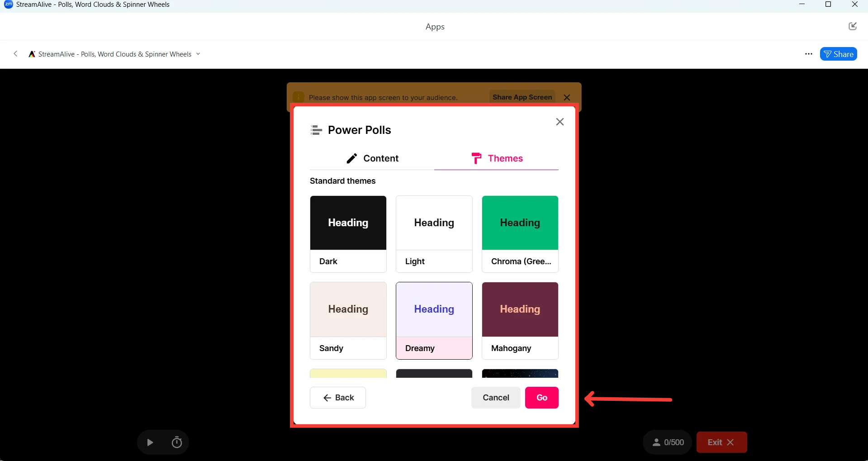Click the pop-out icon near Apps title
This screenshot has height=461, width=868.
[853, 26]
